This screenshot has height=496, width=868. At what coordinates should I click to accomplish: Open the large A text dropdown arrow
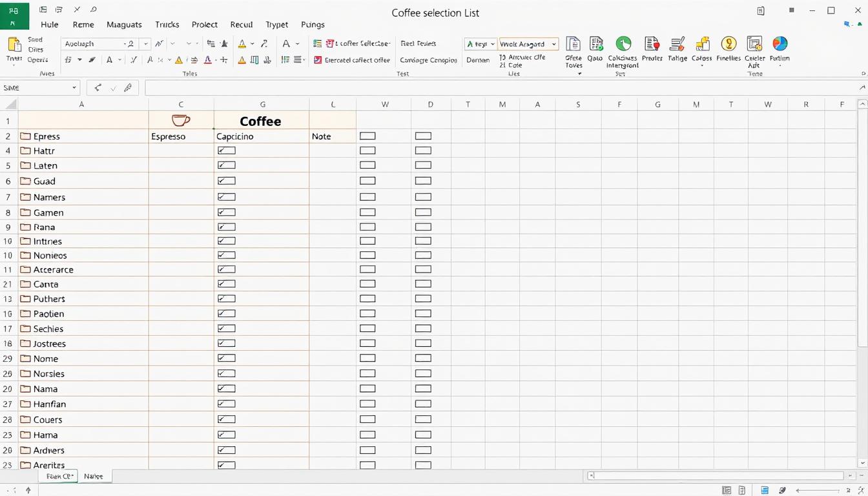point(297,44)
